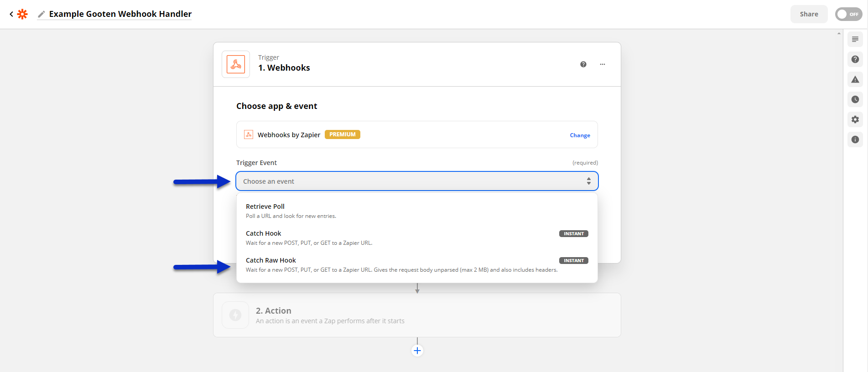Open the Choose an event dropdown

[417, 181]
